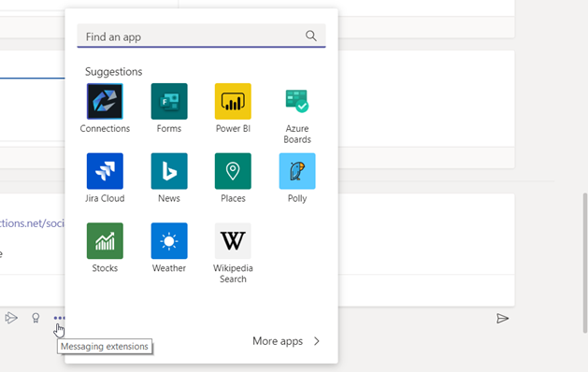Select the Bing News app
Image resolution: width=588 pixels, height=372 pixels.
(169, 171)
